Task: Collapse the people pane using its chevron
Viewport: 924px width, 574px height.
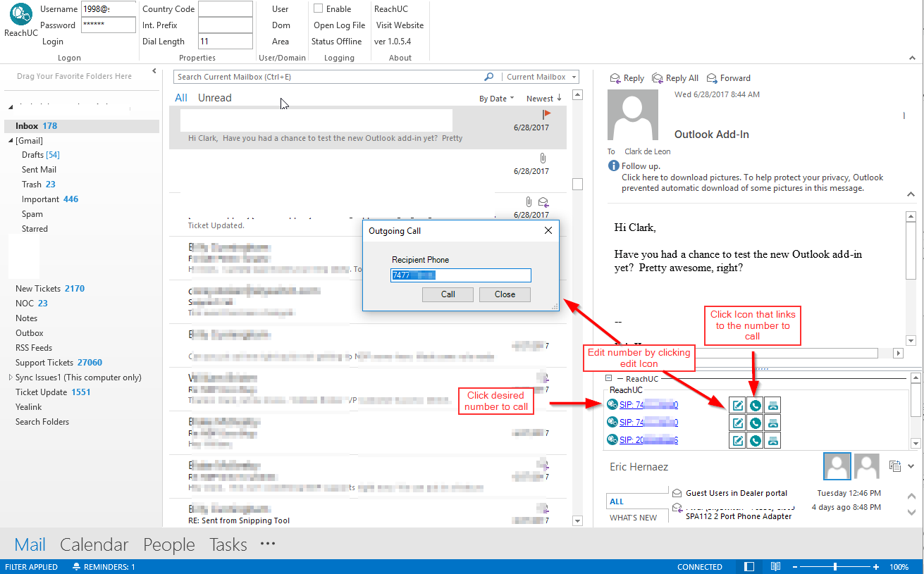Action: point(911,466)
